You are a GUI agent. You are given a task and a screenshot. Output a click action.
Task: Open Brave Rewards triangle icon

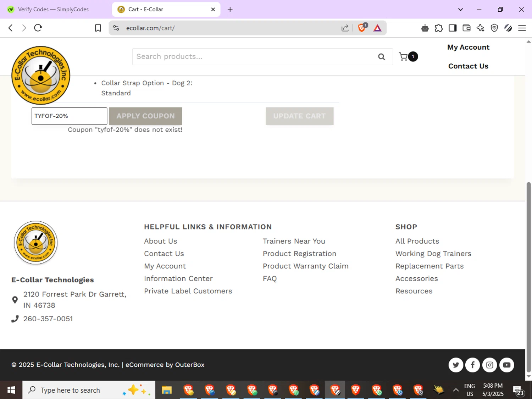point(377,28)
